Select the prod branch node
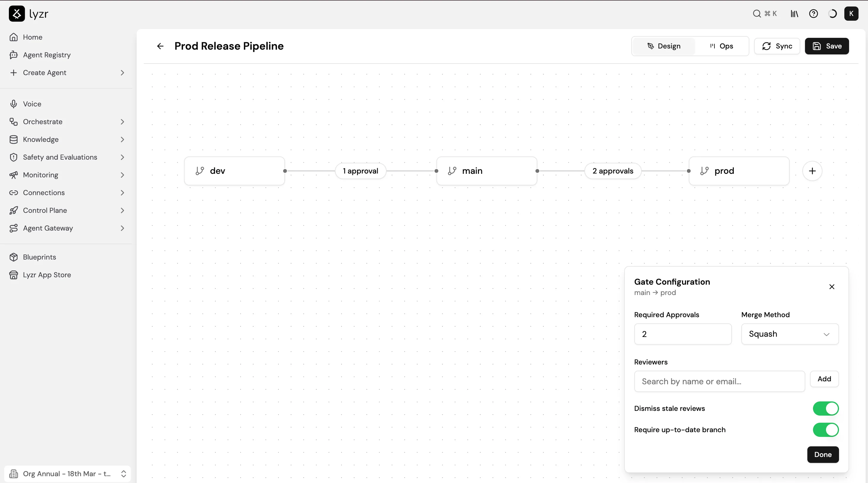This screenshot has height=483, width=868. coord(739,171)
